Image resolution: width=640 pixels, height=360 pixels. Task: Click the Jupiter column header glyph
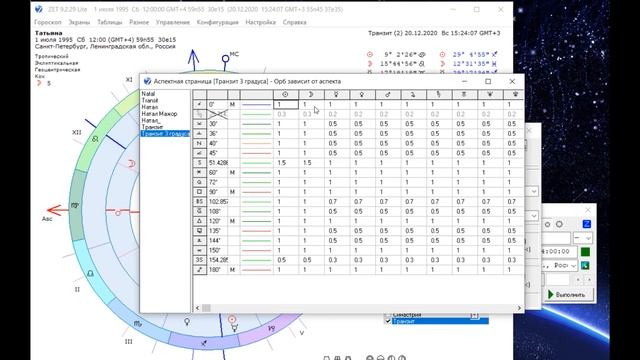413,94
